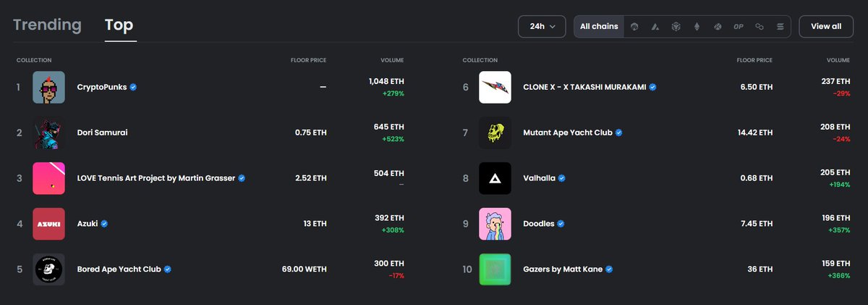The width and height of the screenshot is (868, 305).
Task: Click Dori Samurai volume 645 ETH
Action: click(x=388, y=127)
